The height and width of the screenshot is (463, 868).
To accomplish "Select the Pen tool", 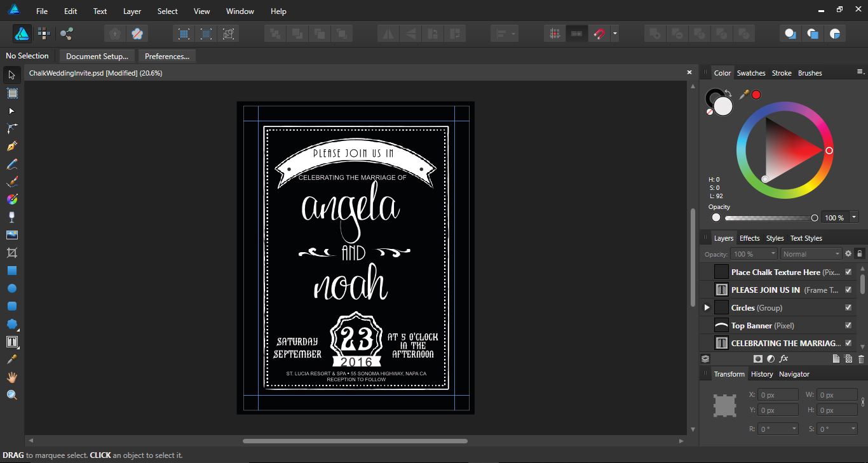I will pyautogui.click(x=11, y=146).
